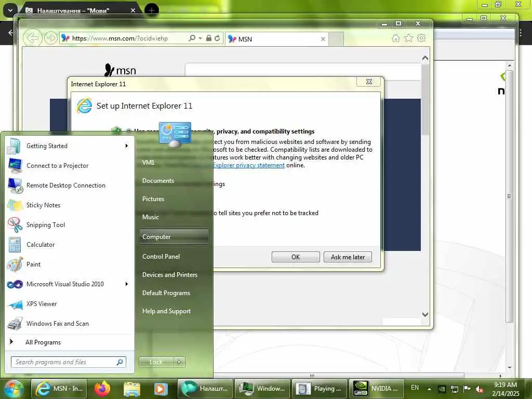
Task: Open Music from Start menu
Action: (151, 217)
